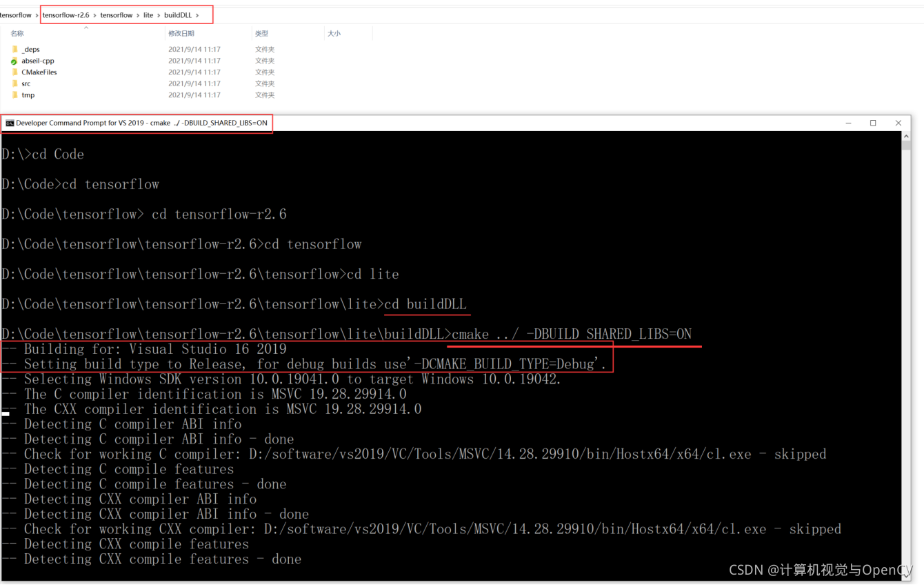Screen dimensions: 924x585
Task: Expand the chevron after tensorflow-r2.6 breadcrumb
Action: click(95, 15)
